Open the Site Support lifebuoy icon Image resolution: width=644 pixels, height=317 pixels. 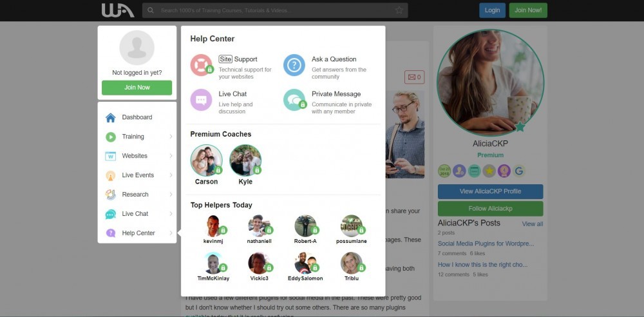pos(201,65)
